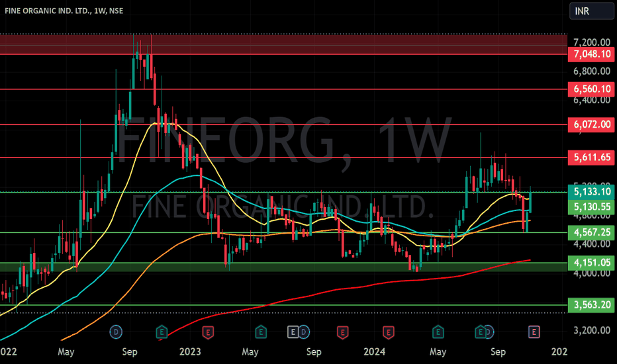Select the 4,151.05 support price label
This screenshot has width=617, height=364.
point(591,263)
